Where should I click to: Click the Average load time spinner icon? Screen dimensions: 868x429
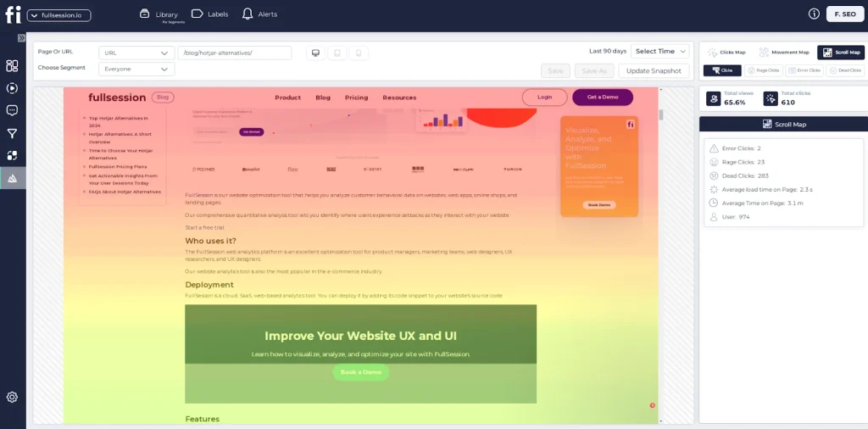[714, 189]
